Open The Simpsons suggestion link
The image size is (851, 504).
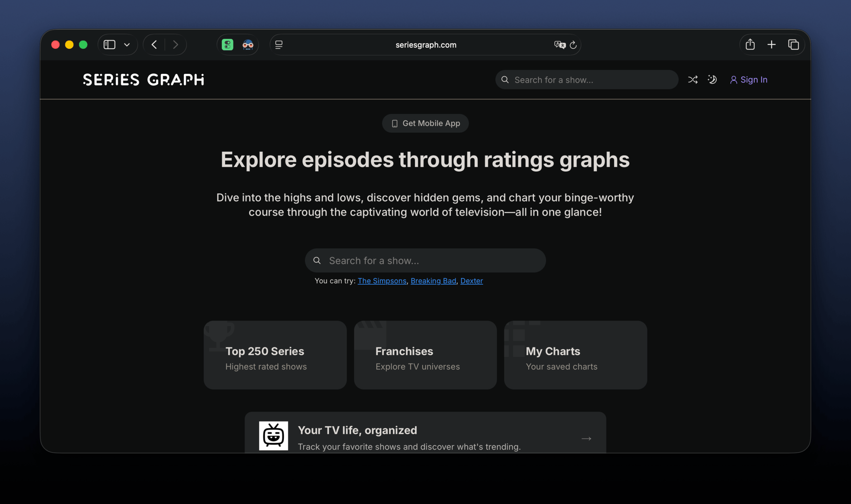pyautogui.click(x=382, y=281)
